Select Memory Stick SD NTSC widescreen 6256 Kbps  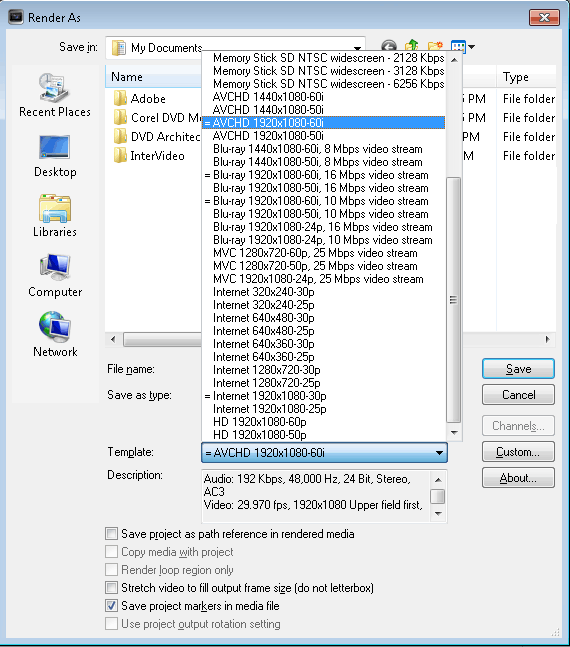pos(324,84)
